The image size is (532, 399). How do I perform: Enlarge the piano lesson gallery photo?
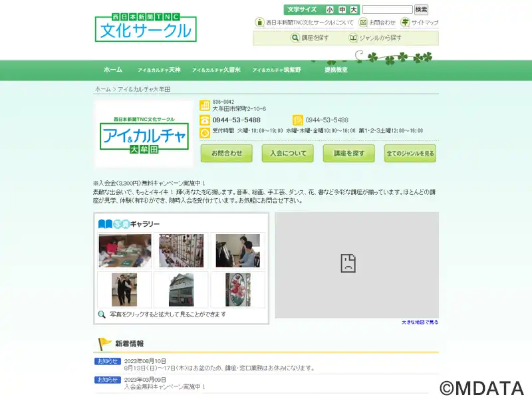tap(238, 251)
